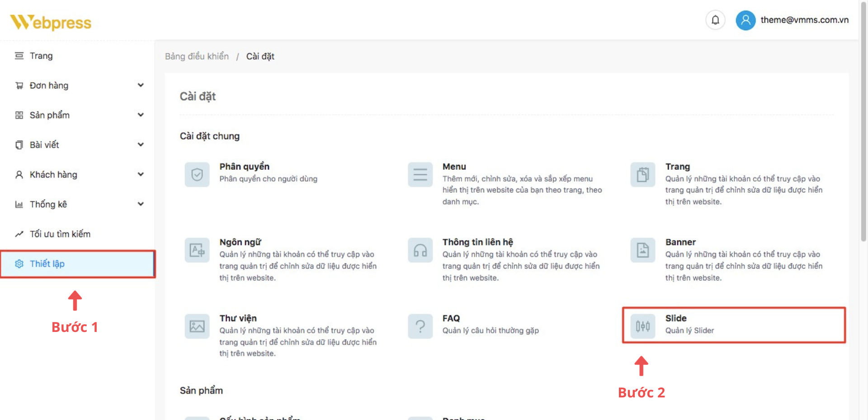
Task: Click the notification bell icon
Action: pyautogui.click(x=715, y=20)
